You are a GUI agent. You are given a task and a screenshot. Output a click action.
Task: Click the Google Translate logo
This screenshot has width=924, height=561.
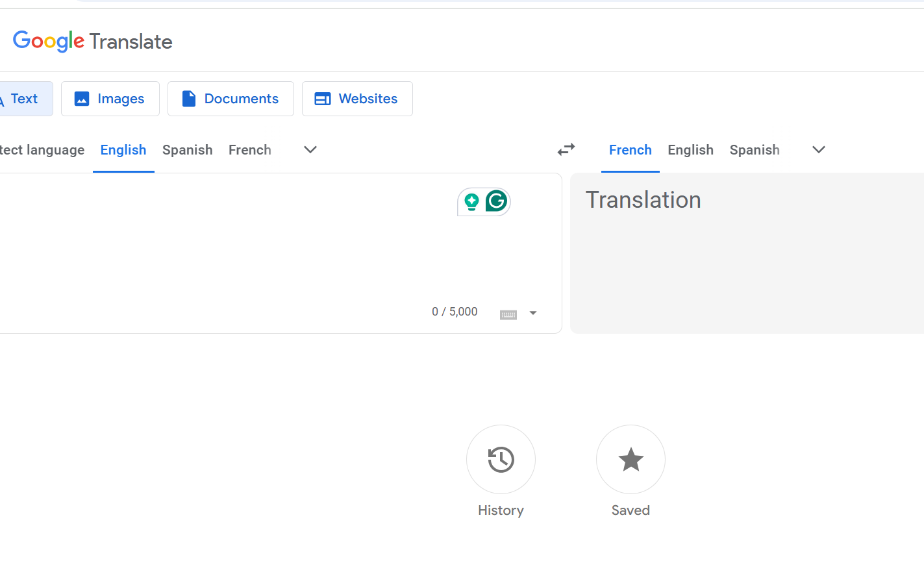tap(93, 42)
